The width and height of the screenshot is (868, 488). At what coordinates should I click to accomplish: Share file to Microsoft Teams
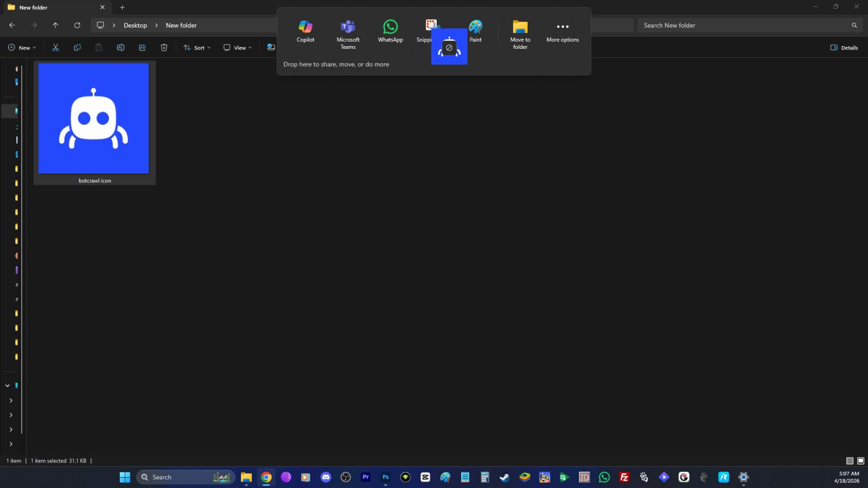click(x=348, y=28)
